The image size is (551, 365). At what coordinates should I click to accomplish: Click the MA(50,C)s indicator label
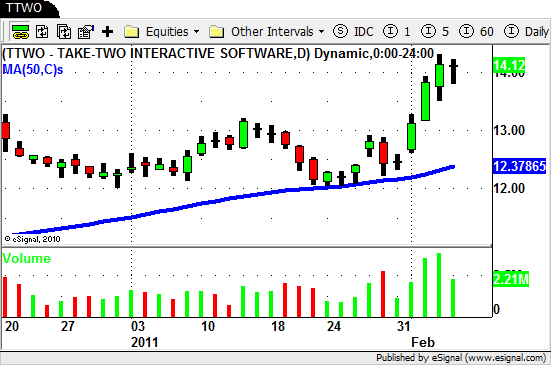(33, 70)
